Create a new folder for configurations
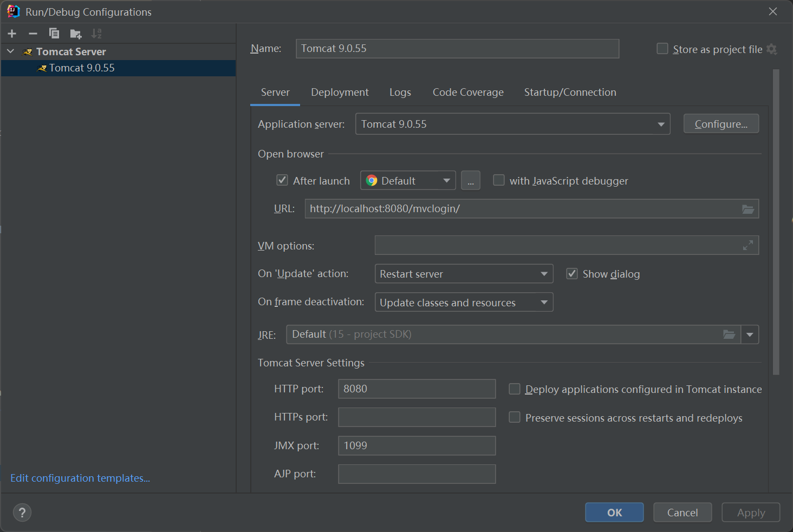Image resolution: width=793 pixels, height=532 pixels. tap(76, 34)
